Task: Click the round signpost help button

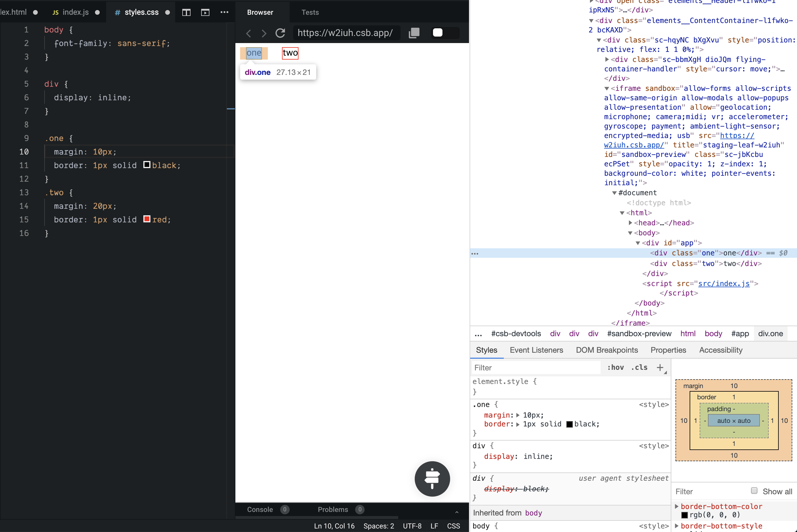Action: (x=432, y=478)
